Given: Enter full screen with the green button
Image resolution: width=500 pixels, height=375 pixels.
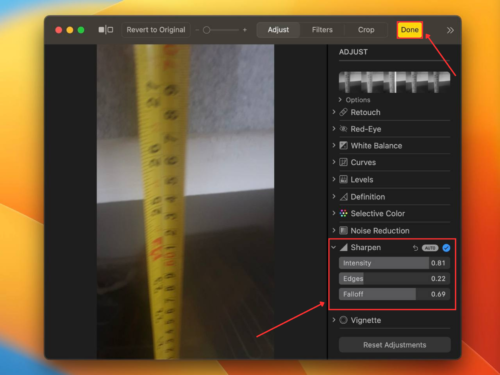Looking at the screenshot, I should pyautogui.click(x=81, y=30).
